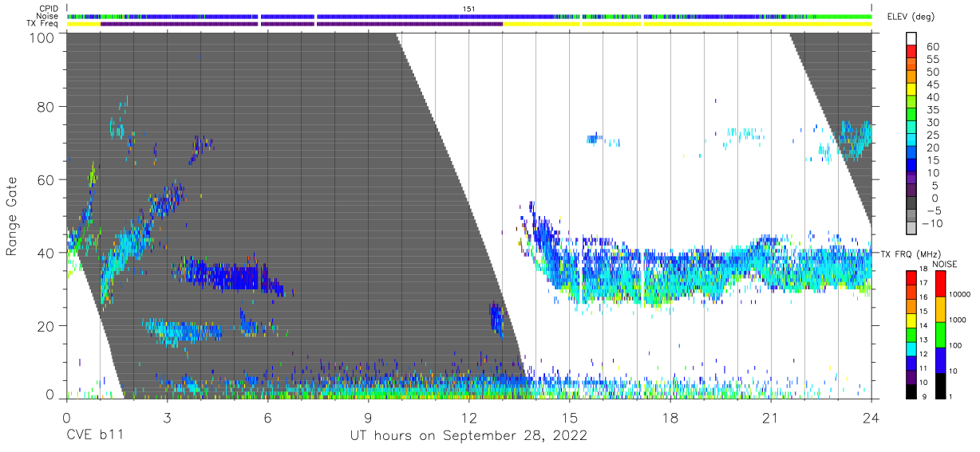Image resolution: width=980 pixels, height=452 pixels.
Task: Click the green swatch in NOISE colorbar
Action: 939,333
